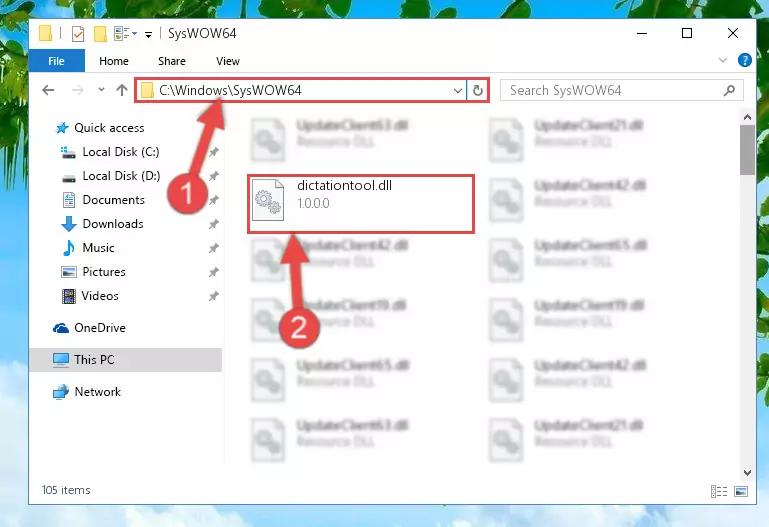Screen dimensions: 769x527
Task: Click the 105 items status text
Action: 66,490
